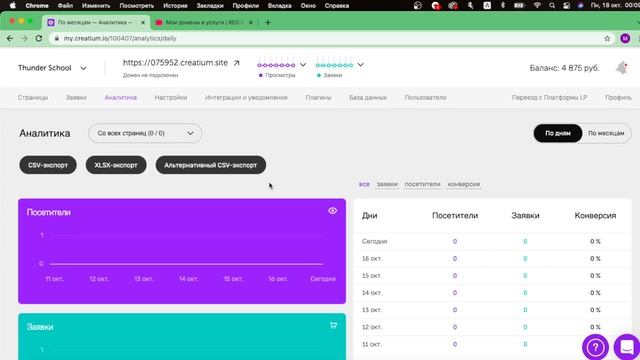Open the Заявки navigation tab
This screenshot has width=640, height=360.
coord(76,98)
